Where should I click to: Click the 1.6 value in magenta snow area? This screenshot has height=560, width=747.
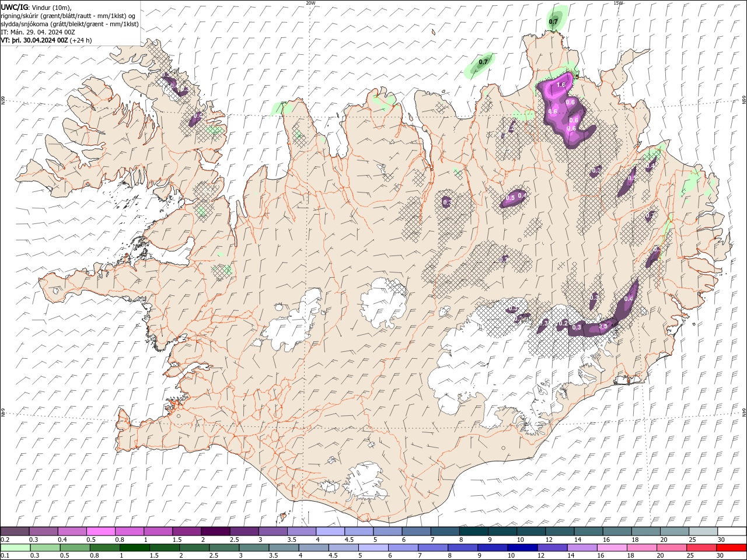click(561, 85)
